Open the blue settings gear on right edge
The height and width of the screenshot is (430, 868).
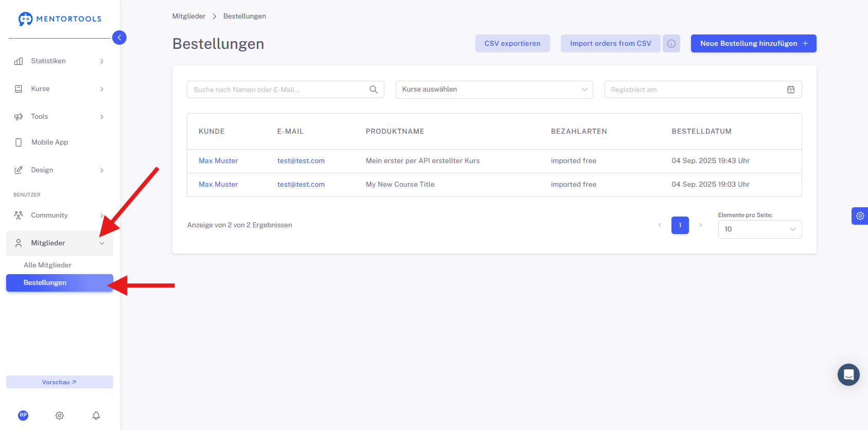860,216
